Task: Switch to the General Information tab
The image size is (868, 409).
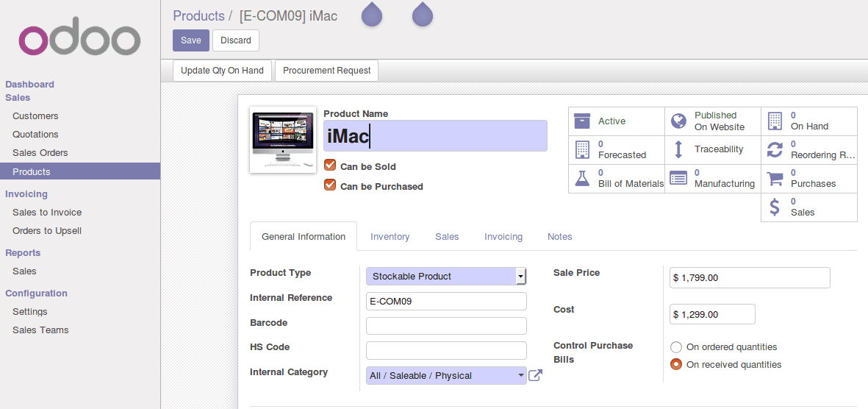Action: pyautogui.click(x=304, y=237)
